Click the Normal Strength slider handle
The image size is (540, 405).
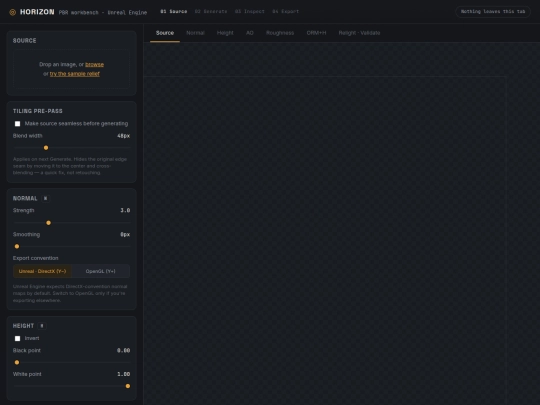tap(49, 223)
